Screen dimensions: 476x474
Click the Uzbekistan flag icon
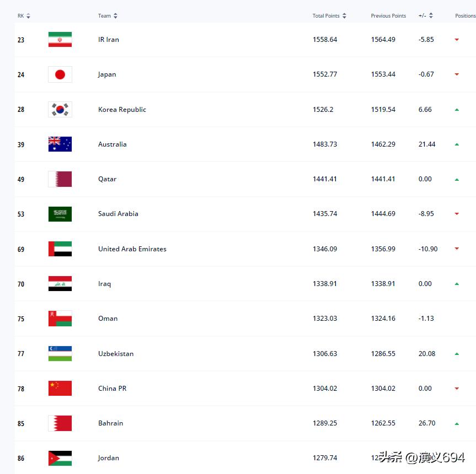tap(60, 353)
